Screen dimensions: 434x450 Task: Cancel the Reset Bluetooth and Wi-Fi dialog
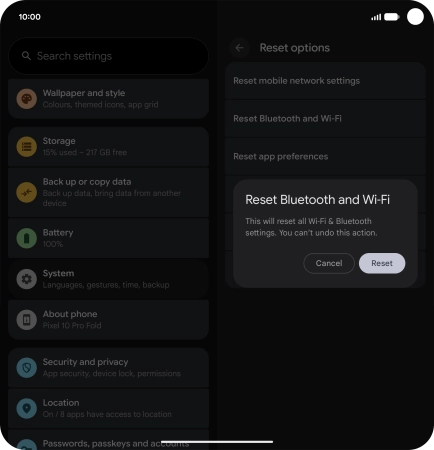pyautogui.click(x=329, y=263)
